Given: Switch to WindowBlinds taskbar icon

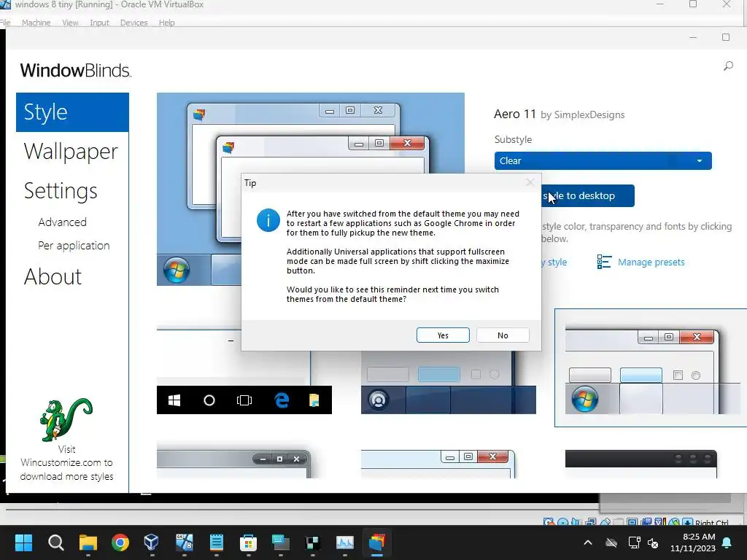Looking at the screenshot, I should [377, 542].
